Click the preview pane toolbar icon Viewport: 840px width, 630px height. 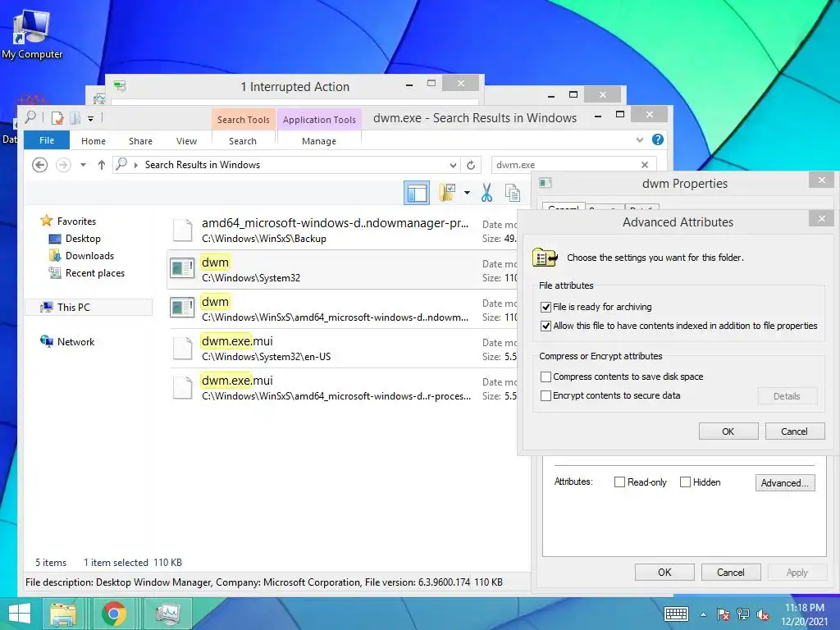pos(416,193)
